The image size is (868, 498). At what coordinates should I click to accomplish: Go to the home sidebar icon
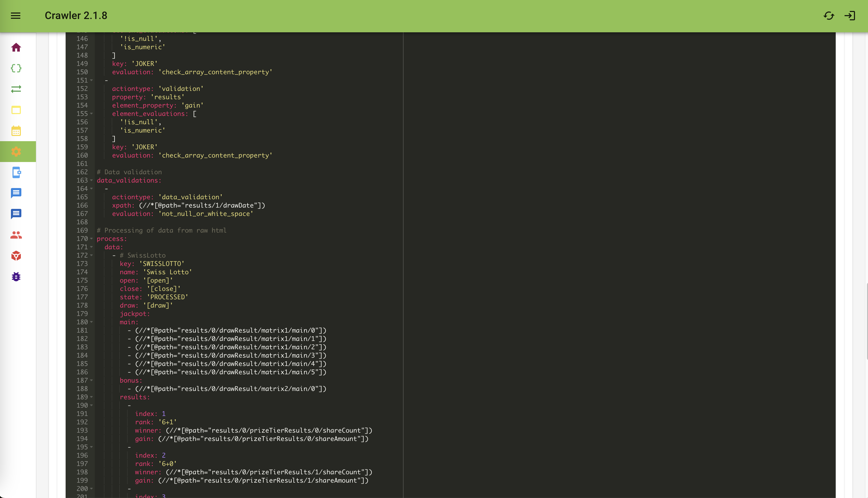point(16,47)
